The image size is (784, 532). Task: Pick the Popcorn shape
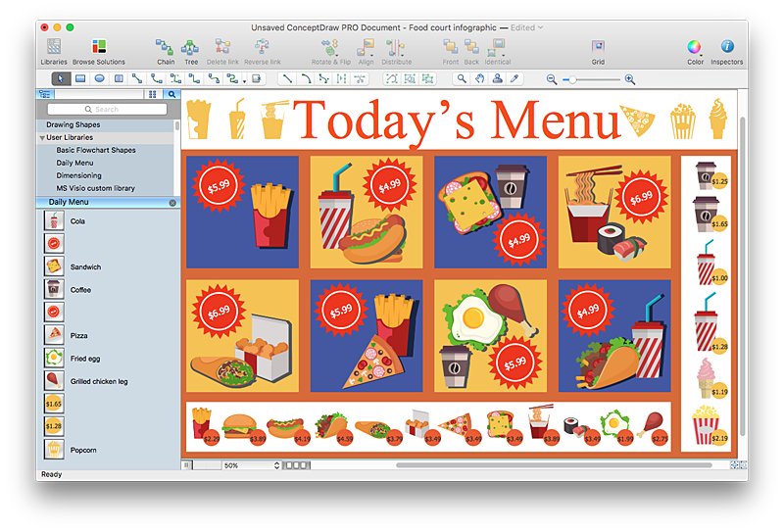click(x=54, y=450)
